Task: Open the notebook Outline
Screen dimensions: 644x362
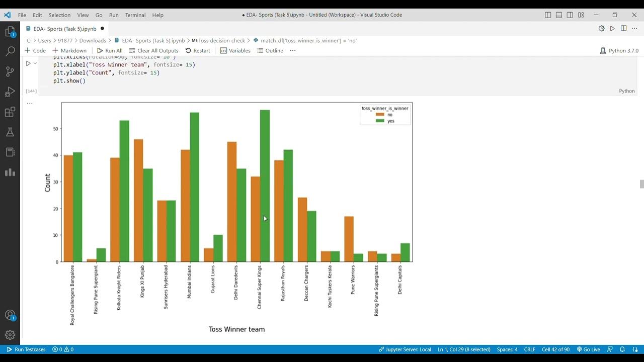Action: click(270, 50)
